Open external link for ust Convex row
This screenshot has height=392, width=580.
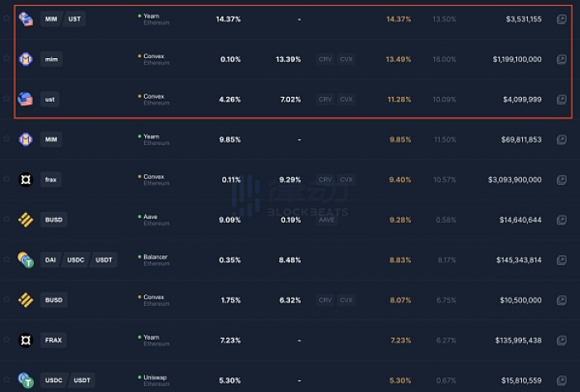[x=561, y=99]
